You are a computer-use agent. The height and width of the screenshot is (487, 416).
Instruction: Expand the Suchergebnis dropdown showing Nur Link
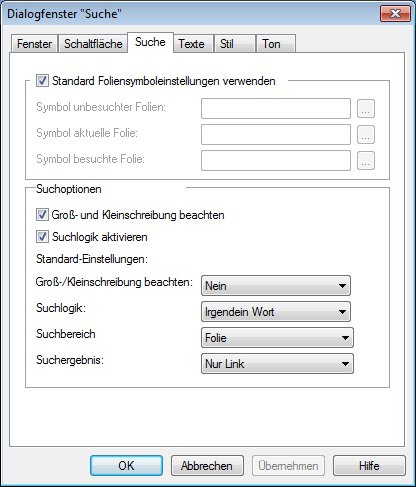coord(277,364)
